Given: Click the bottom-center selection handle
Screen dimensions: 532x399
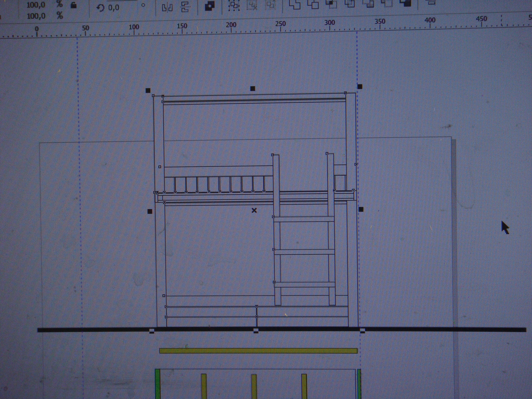Looking at the screenshot, I should tap(256, 331).
